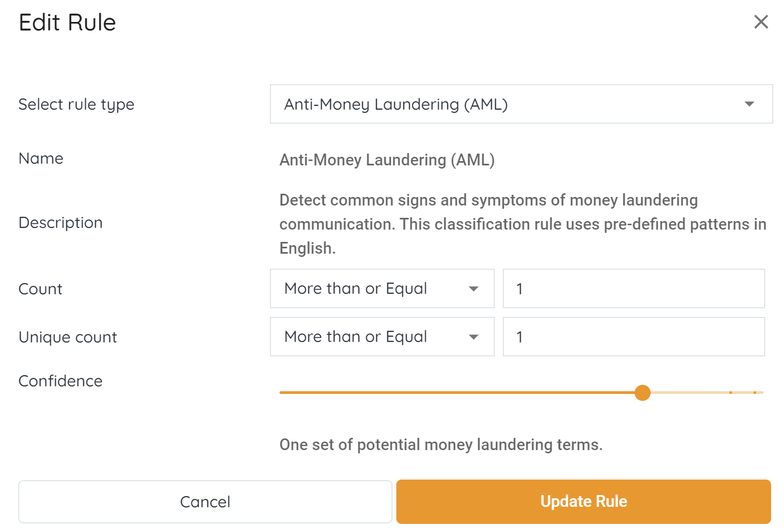Click the Update Rule button
This screenshot has height=532, width=784.
583,501
